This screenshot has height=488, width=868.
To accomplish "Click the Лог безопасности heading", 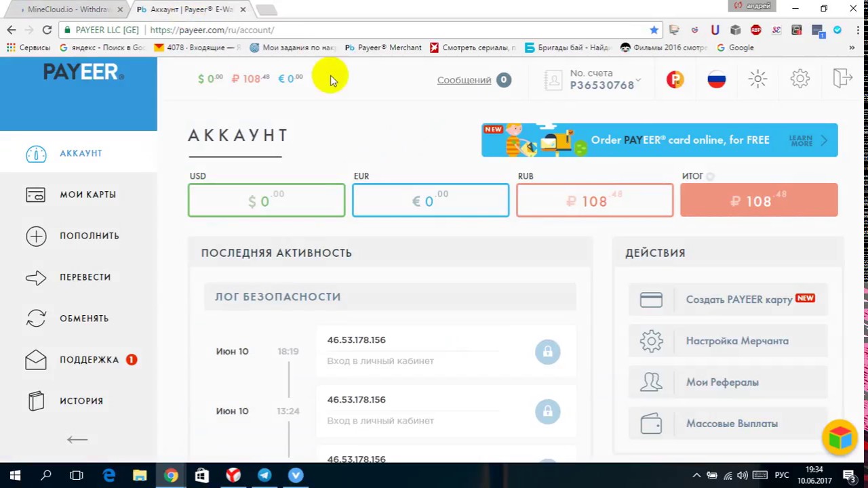I will coord(278,297).
